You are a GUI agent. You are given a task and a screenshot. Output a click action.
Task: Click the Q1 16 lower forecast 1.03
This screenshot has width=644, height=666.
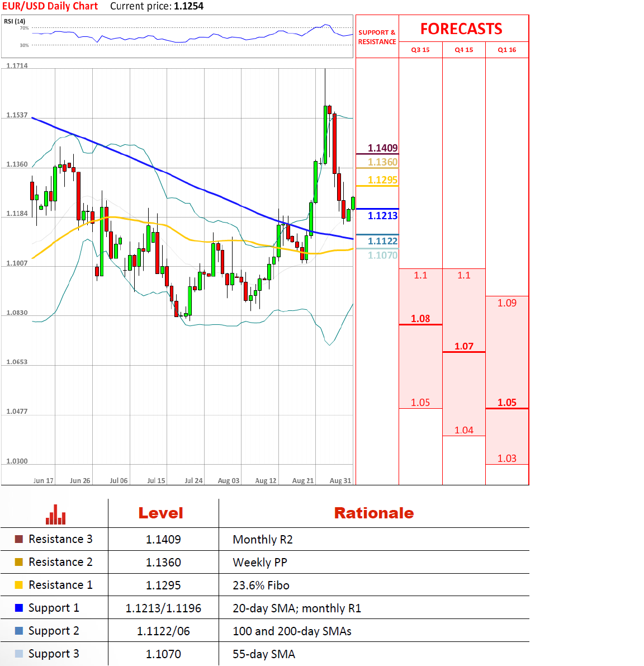click(x=507, y=459)
